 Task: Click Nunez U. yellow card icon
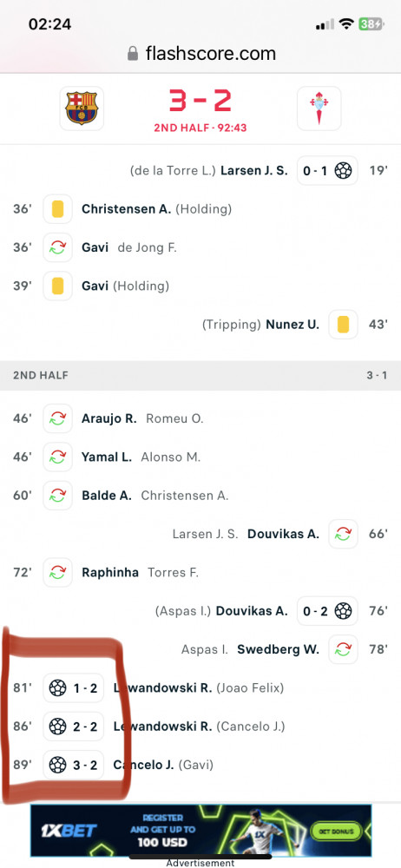click(344, 325)
